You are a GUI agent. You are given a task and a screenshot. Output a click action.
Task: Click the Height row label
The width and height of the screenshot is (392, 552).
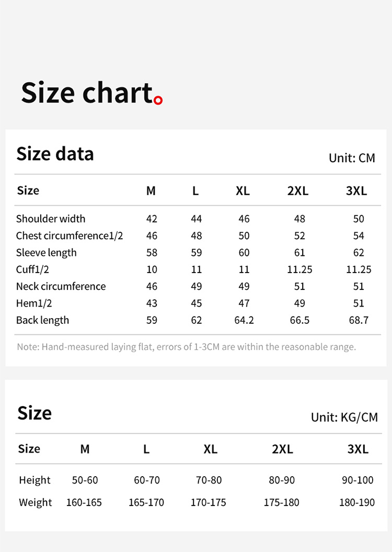pyautogui.click(x=34, y=480)
